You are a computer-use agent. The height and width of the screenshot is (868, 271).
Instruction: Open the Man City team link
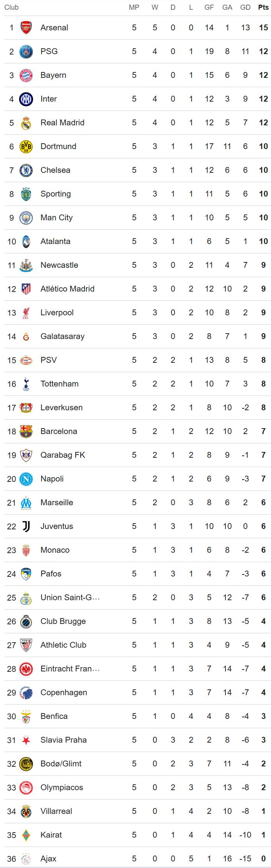[x=56, y=218]
